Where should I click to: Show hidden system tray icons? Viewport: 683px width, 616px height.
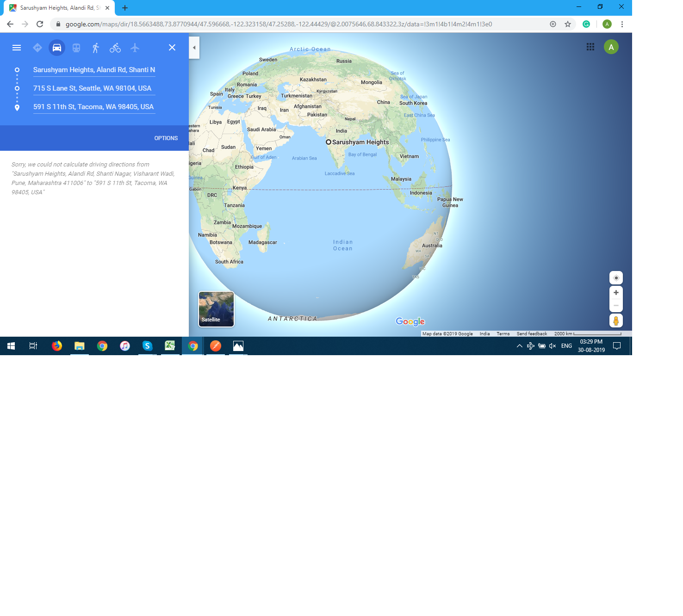[x=520, y=346]
